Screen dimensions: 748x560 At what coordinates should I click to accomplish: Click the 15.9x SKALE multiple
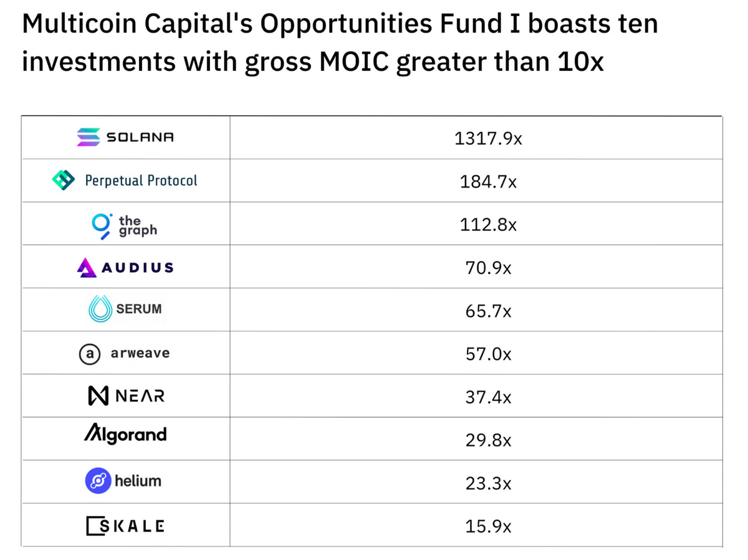pyautogui.click(x=488, y=526)
